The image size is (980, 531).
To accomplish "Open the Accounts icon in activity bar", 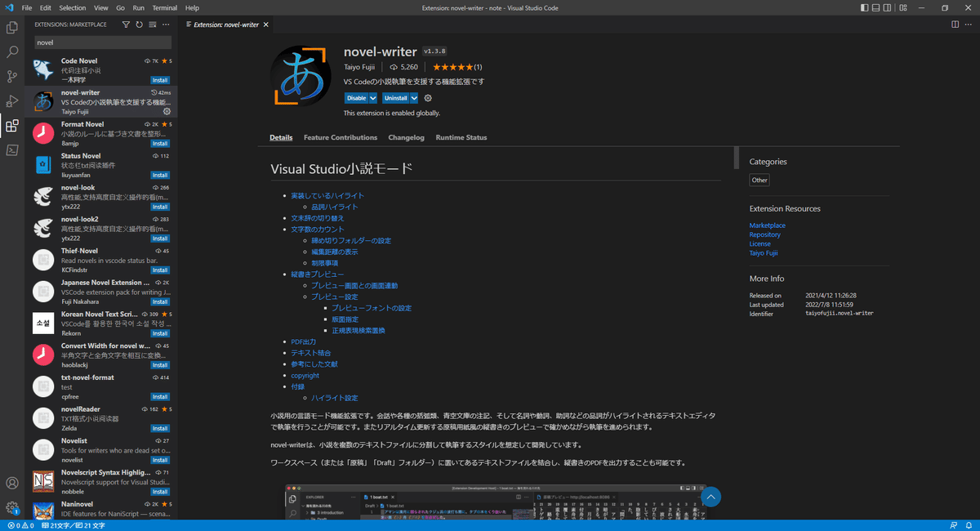I will (12, 483).
